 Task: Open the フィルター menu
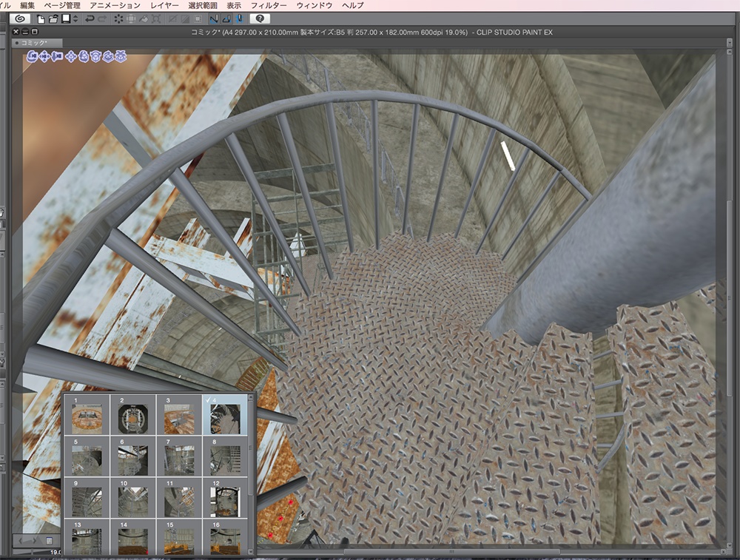click(x=269, y=5)
